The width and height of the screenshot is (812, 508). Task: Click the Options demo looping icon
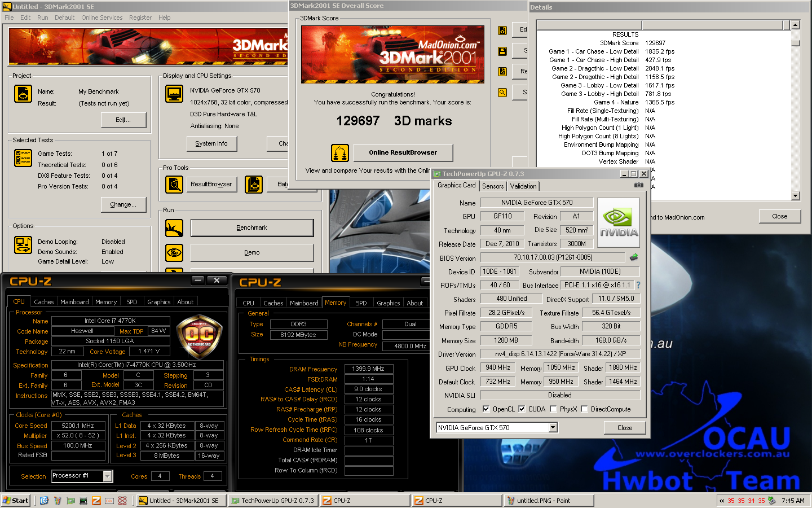coord(23,245)
